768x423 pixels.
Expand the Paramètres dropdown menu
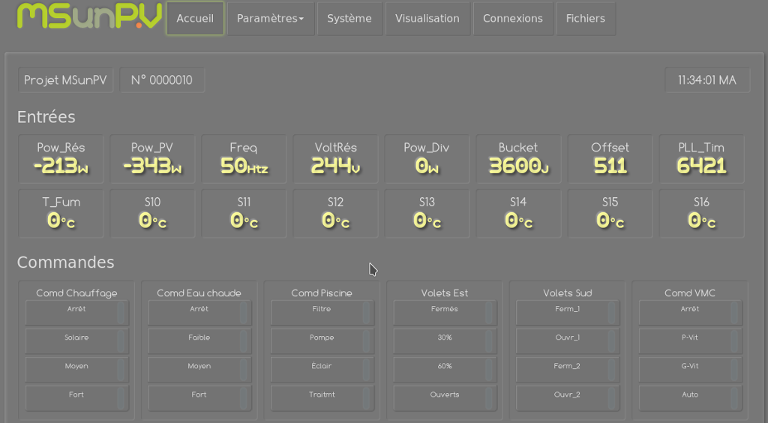(x=270, y=18)
